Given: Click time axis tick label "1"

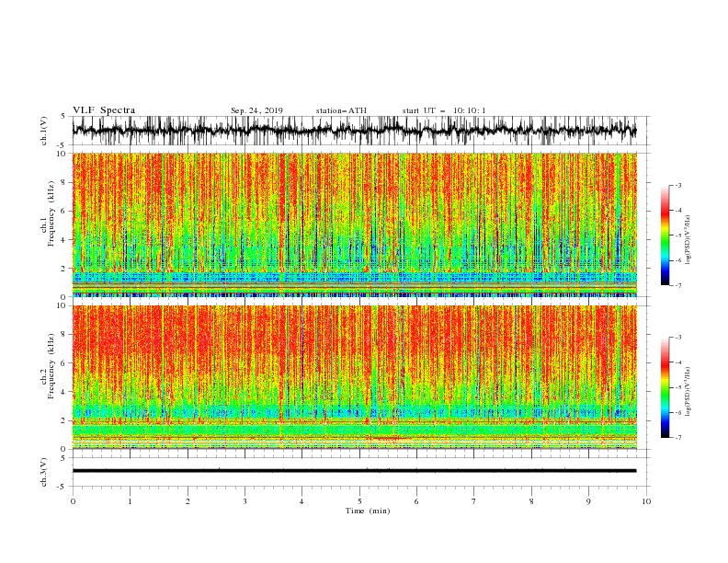Looking at the screenshot, I should [130, 501].
